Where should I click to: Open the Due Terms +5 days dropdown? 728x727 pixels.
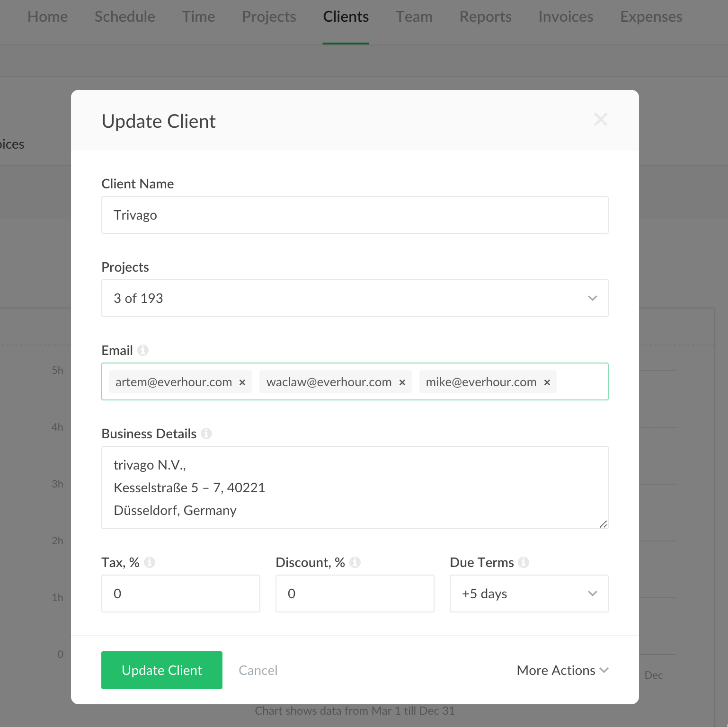[529, 594]
